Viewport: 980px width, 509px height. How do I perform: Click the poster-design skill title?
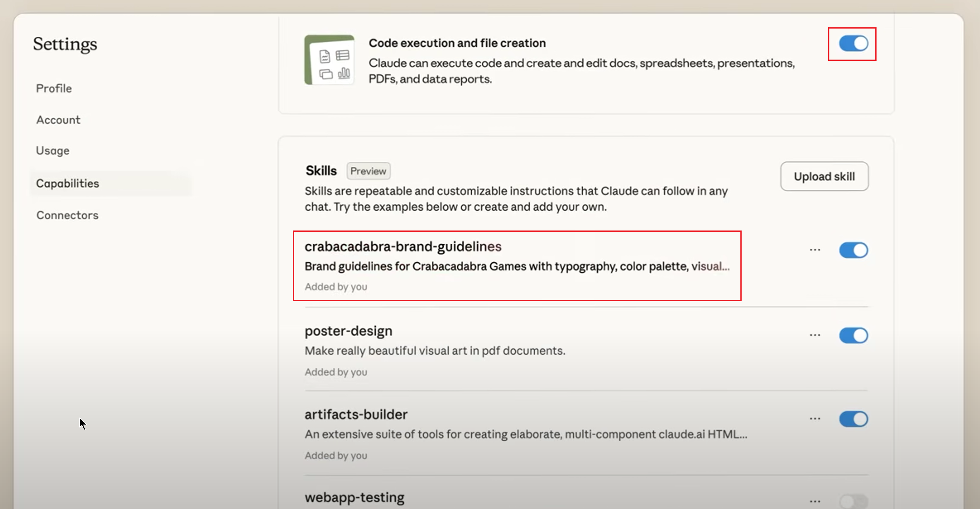click(x=348, y=331)
